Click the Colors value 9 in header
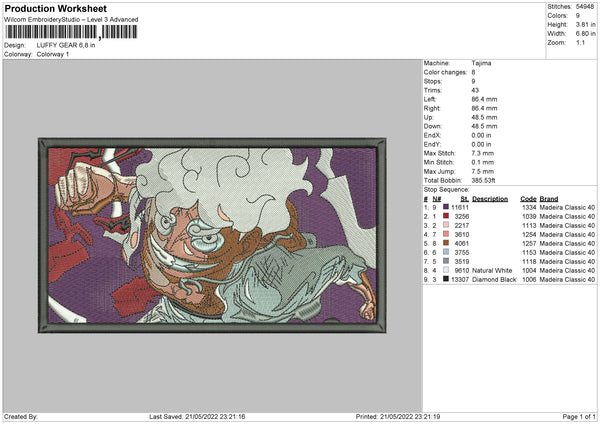This screenshot has height=424, width=600. 578,16
